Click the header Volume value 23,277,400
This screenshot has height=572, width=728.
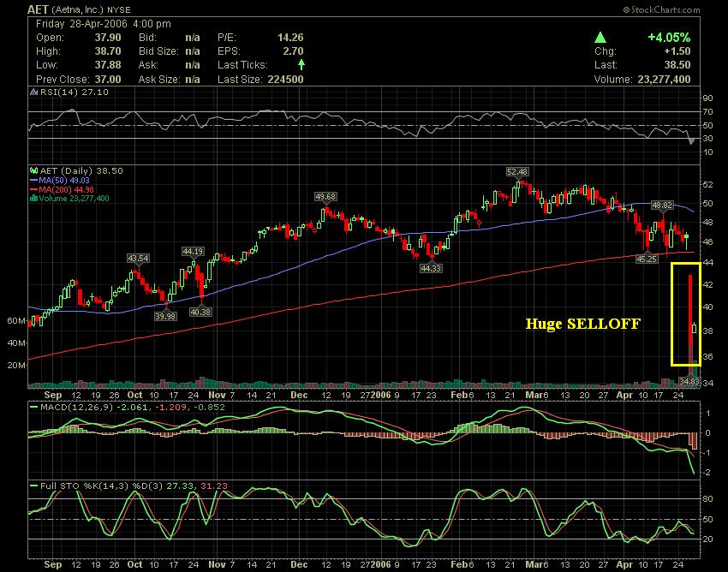(x=664, y=79)
